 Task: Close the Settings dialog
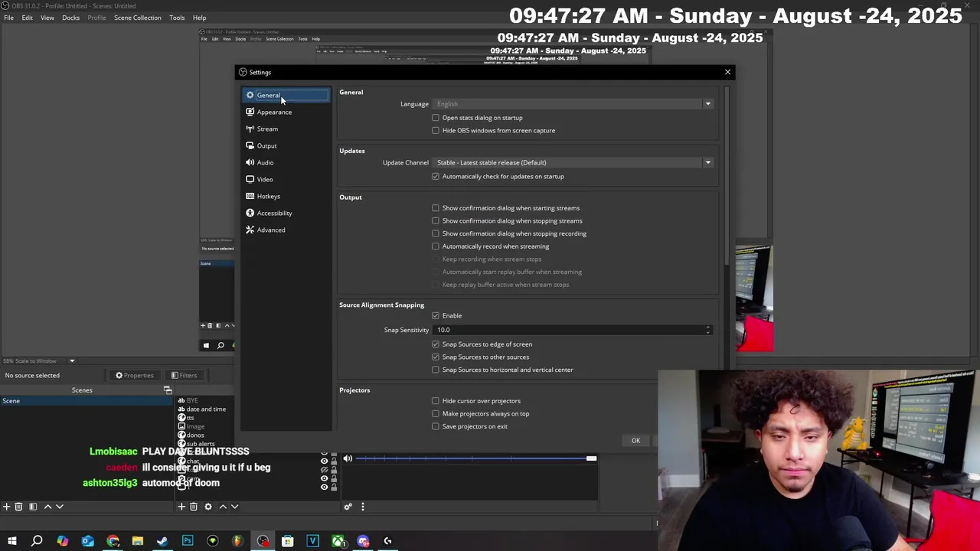click(x=727, y=72)
